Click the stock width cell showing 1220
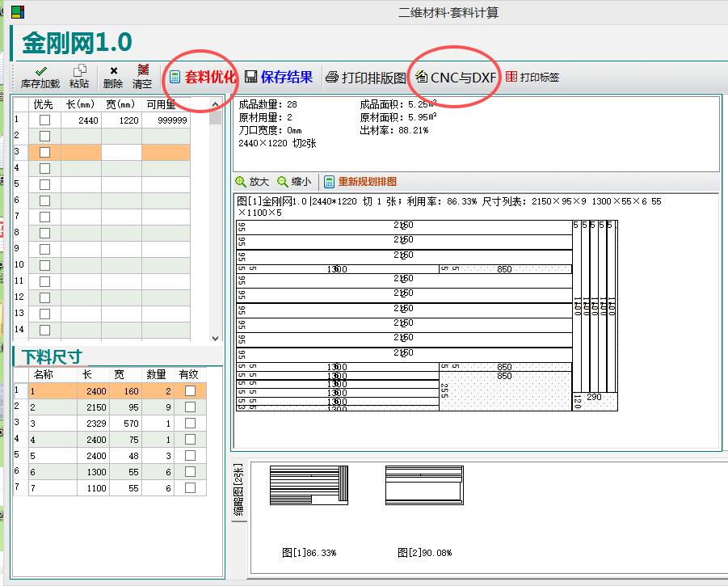The image size is (728, 586). pos(122,120)
